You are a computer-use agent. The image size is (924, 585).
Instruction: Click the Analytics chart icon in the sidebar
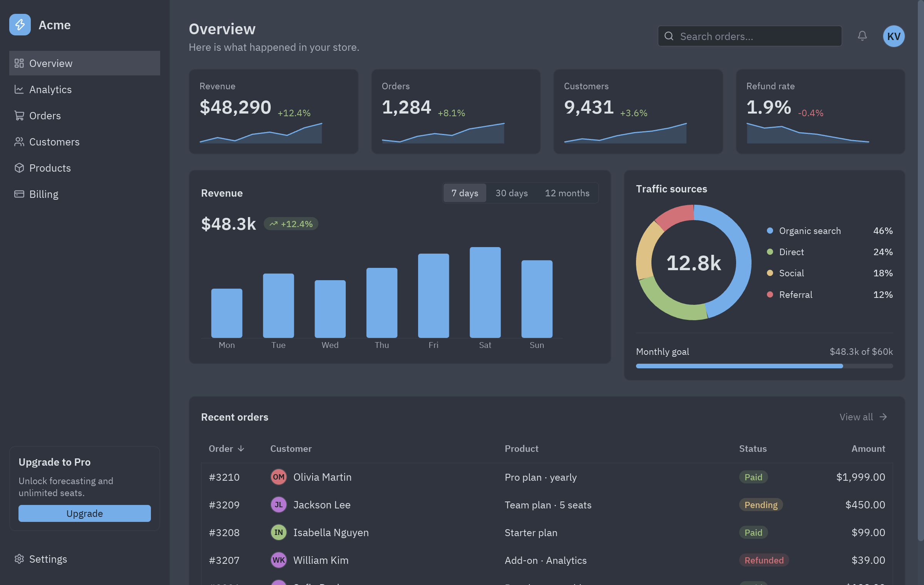click(x=19, y=89)
